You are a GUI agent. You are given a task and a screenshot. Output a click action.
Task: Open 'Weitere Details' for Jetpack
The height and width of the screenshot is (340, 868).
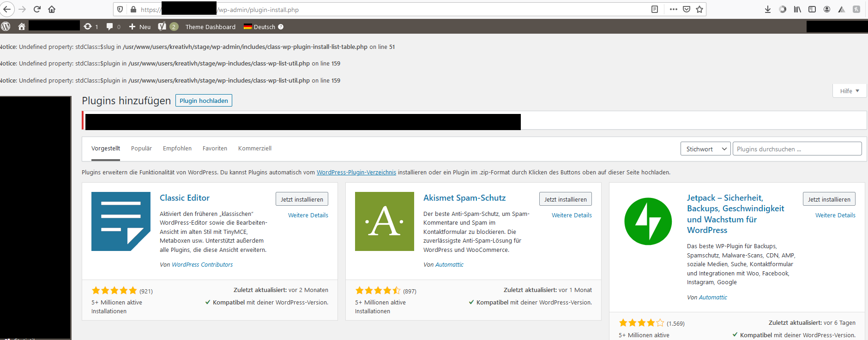coord(835,215)
